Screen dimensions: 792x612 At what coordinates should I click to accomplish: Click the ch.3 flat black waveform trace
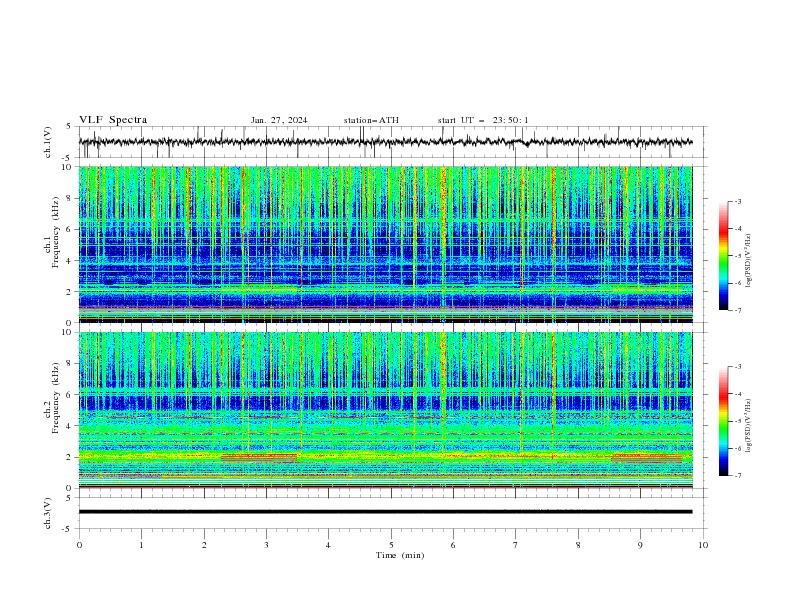(385, 512)
